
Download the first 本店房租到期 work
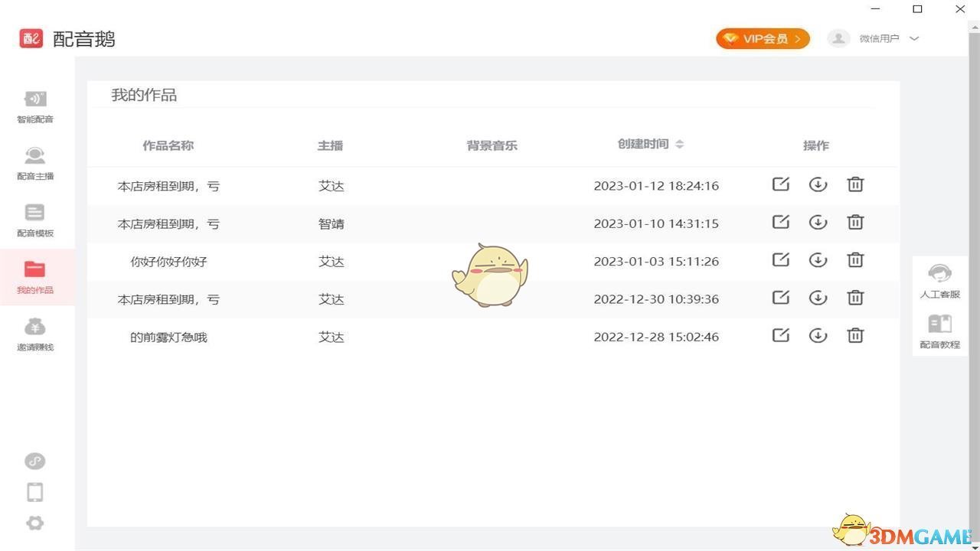(818, 184)
